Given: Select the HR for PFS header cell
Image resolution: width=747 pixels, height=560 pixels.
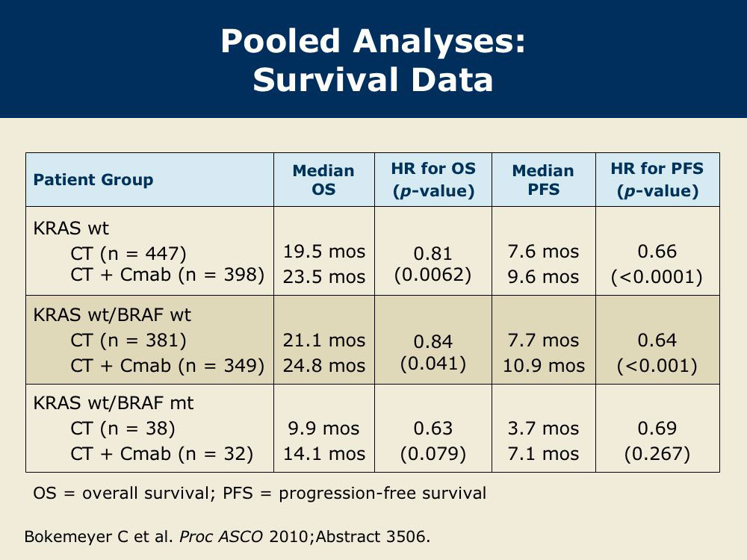Looking at the screenshot, I should pyautogui.click(x=657, y=179).
